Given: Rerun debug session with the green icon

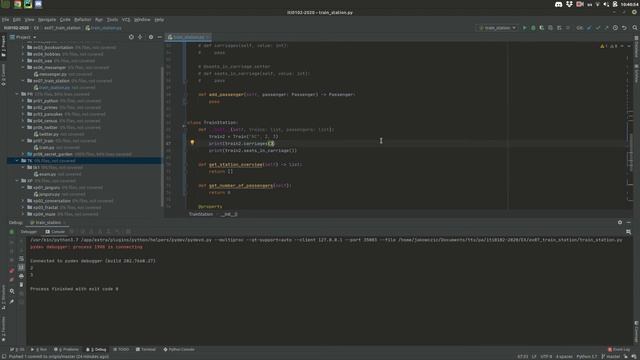Looking at the screenshot, I should [x=11, y=232].
